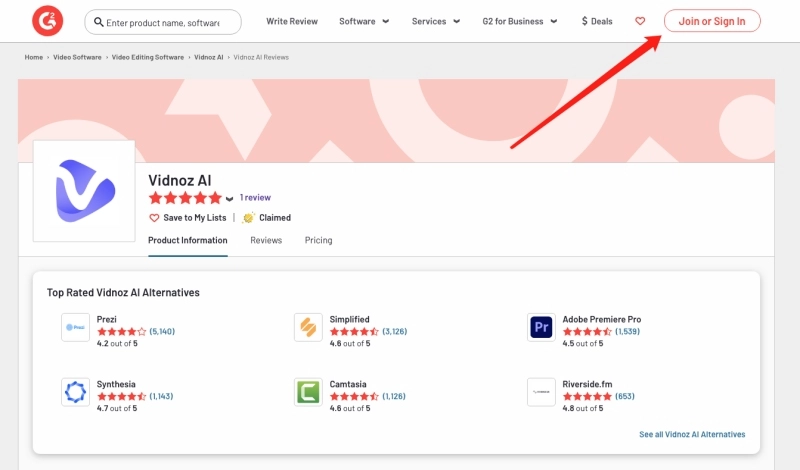Toggle Save to My Lists heart
Image resolution: width=800 pixels, height=470 pixels.
154,217
